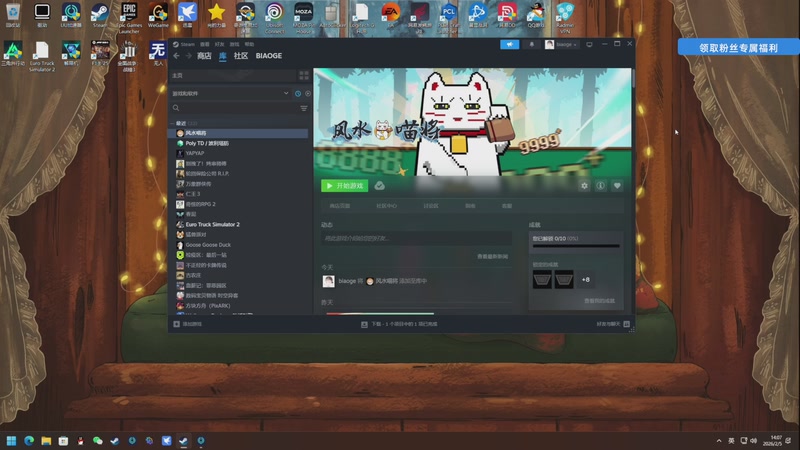Click 查看我的成就 view achievements link

599,301
